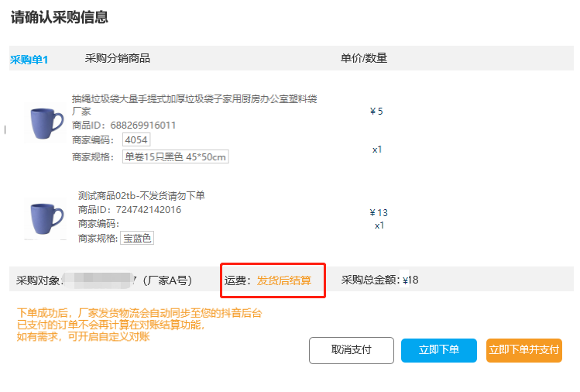Click the 采购分销商品 column header

coord(117,58)
